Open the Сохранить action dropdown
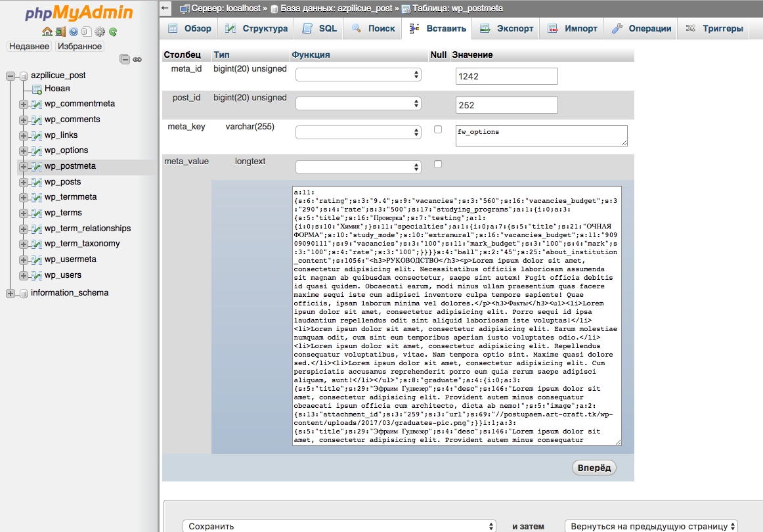The image size is (763, 532). coord(339,526)
